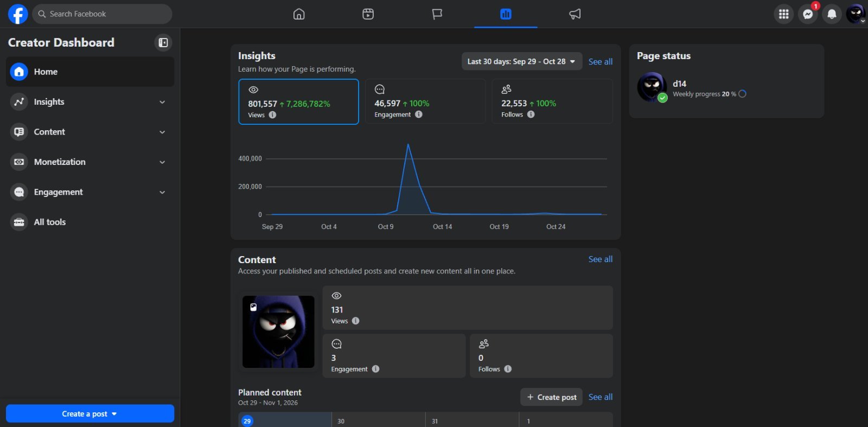
Task: Open the date range dropdown Last 30 days
Action: point(522,61)
